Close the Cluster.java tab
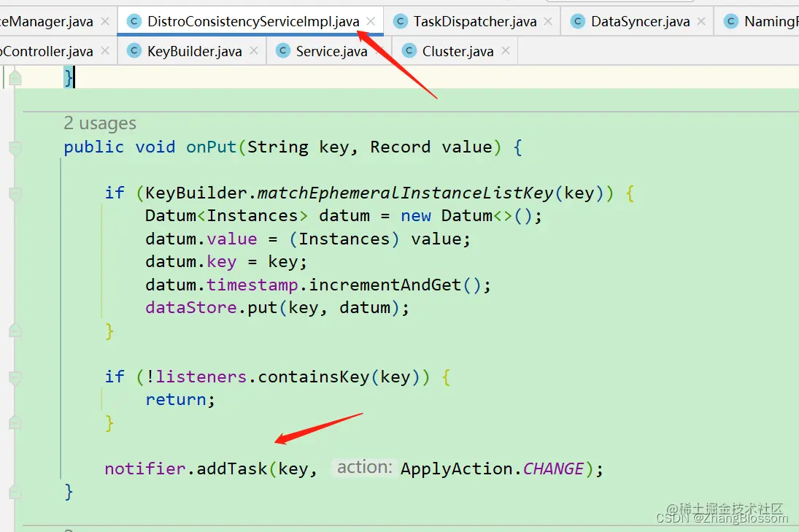Image resolution: width=799 pixels, height=532 pixels. 506,51
